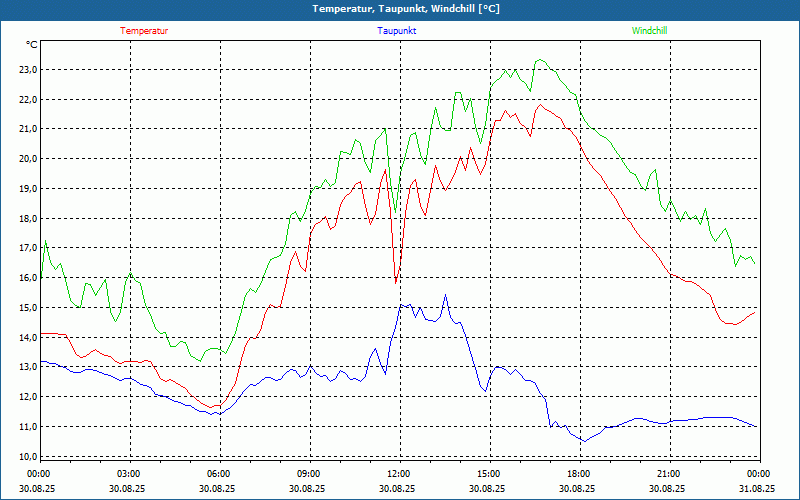The height and width of the screenshot is (500, 800).
Task: Click the '°C' unit label on the y-axis
Action: 32,45
